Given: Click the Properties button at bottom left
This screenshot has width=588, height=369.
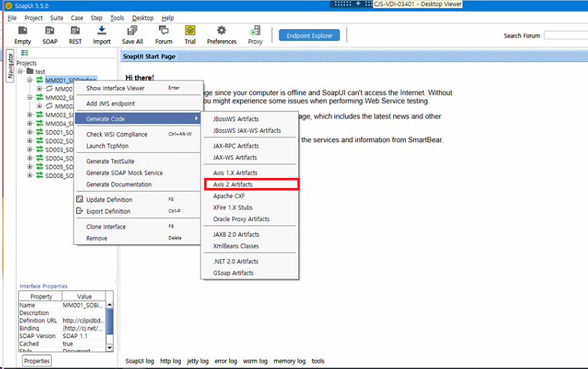Looking at the screenshot, I should point(37,361).
